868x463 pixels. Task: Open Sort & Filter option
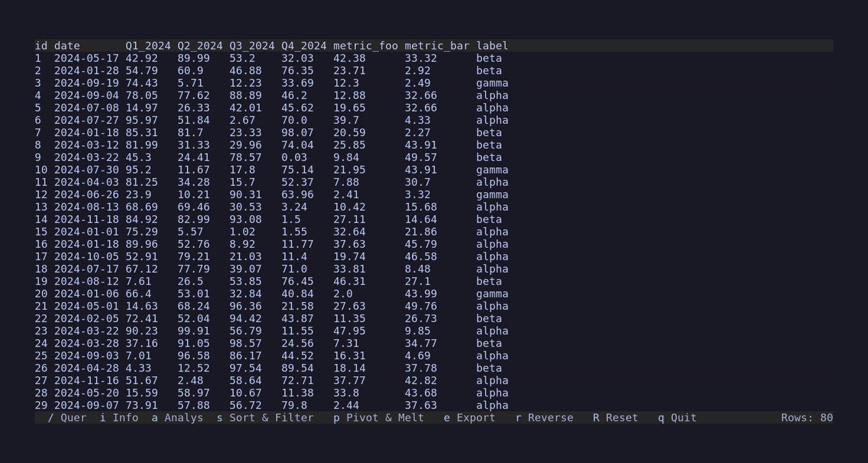(x=265, y=418)
